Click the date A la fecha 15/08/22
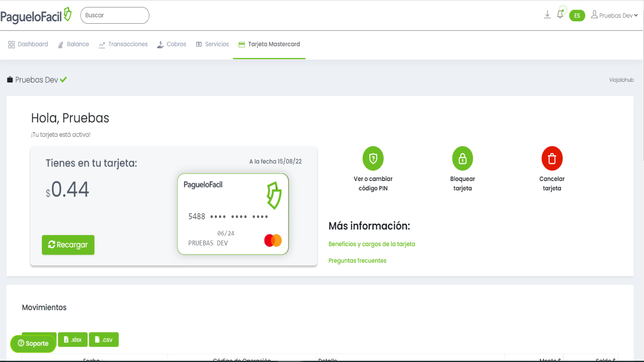The image size is (644, 362). click(275, 161)
